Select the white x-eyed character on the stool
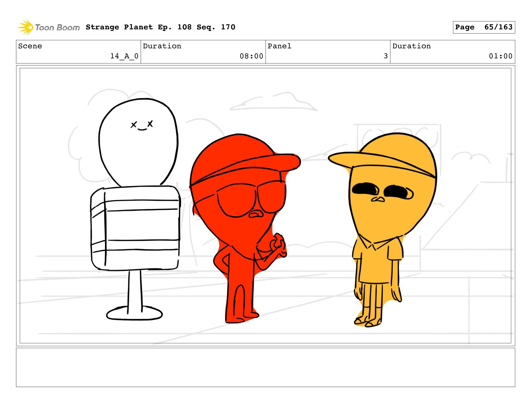This screenshot has height=411, width=532. (x=135, y=209)
